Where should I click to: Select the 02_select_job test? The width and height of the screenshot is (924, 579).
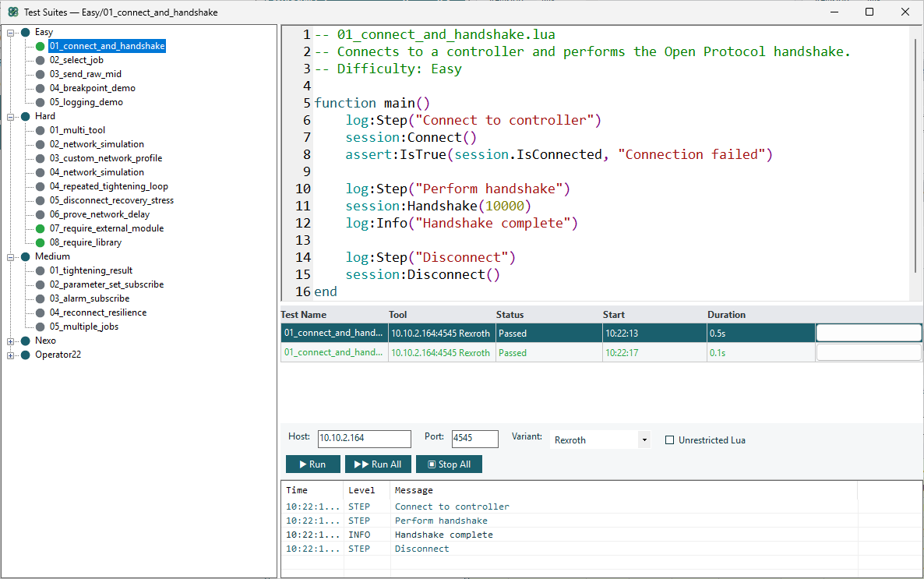click(x=76, y=60)
